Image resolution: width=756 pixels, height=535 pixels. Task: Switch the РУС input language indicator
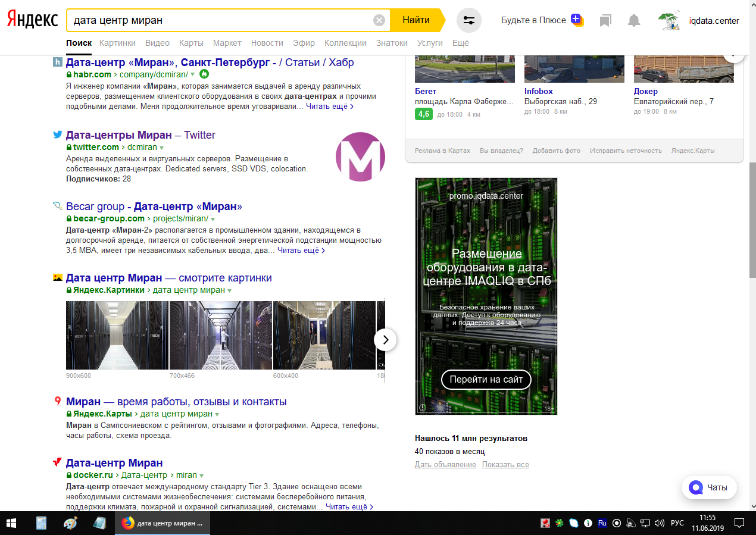pyautogui.click(x=677, y=523)
